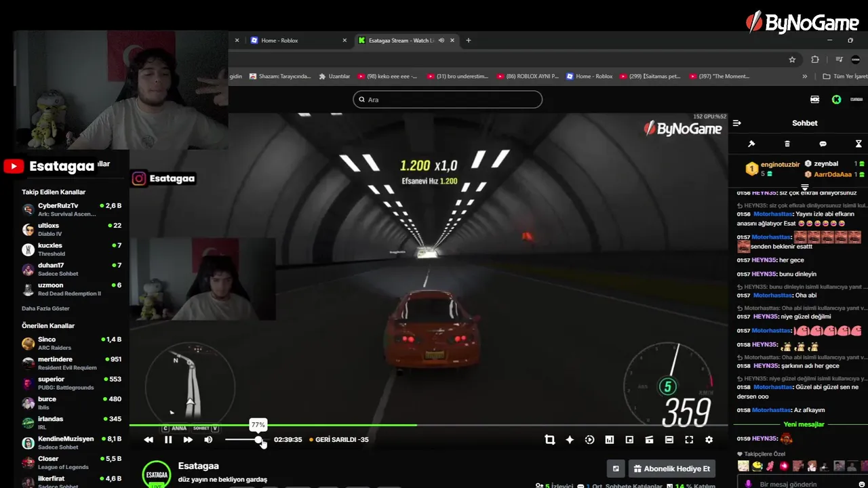Click the GERİ SARILDI -35 live indicator
868x488 pixels.
(x=339, y=440)
